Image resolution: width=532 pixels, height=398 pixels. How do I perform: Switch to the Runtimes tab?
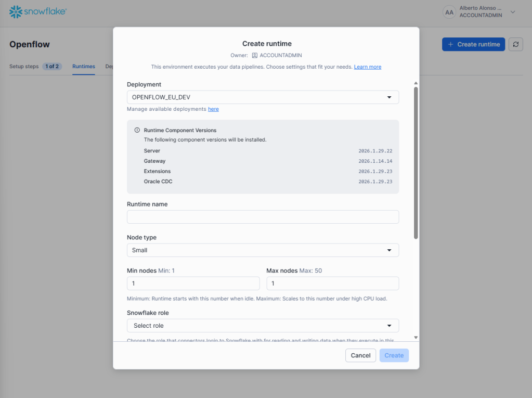(84, 67)
